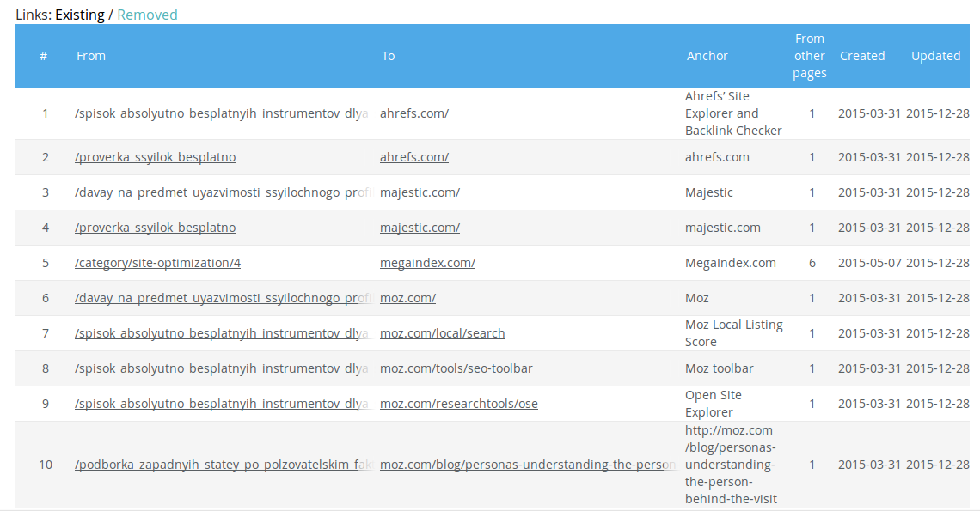Select the "majestic.com" anchor cell in row 4

722,228
